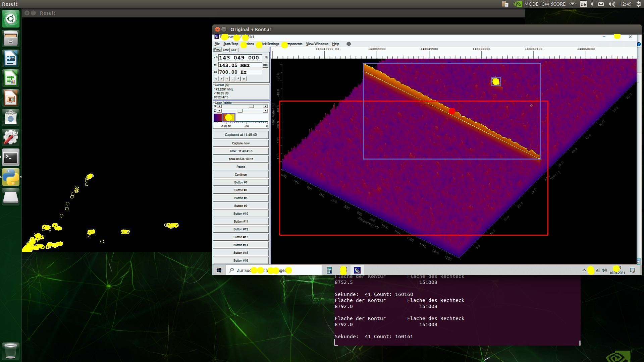Open the De keyboard layout indicator

[583, 4]
